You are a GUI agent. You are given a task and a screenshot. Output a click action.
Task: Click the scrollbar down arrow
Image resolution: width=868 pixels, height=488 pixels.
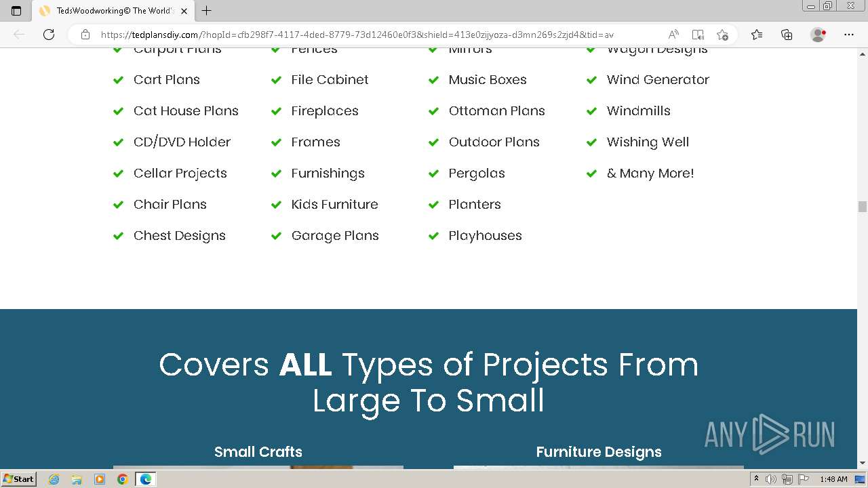863,463
